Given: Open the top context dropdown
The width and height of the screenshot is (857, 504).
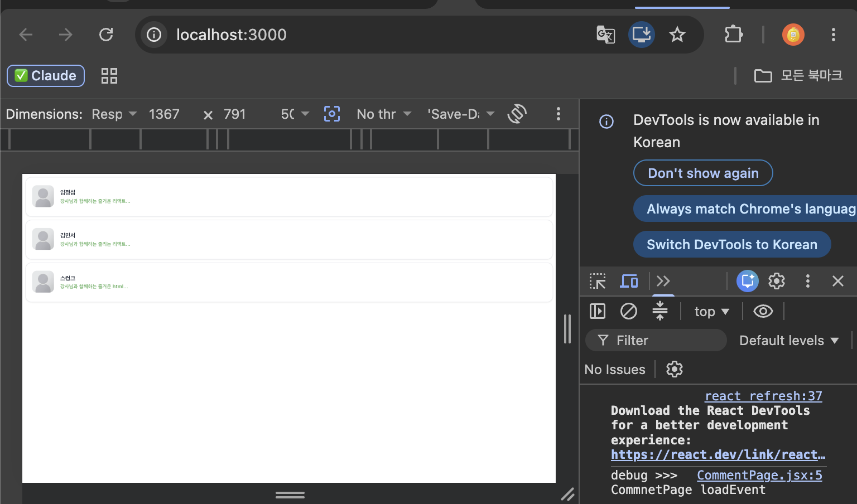Looking at the screenshot, I should [x=712, y=312].
